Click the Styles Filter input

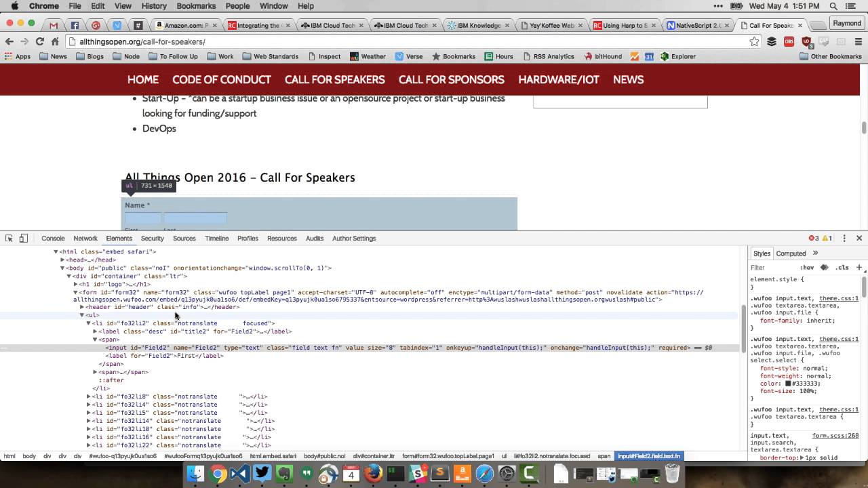pos(773,267)
